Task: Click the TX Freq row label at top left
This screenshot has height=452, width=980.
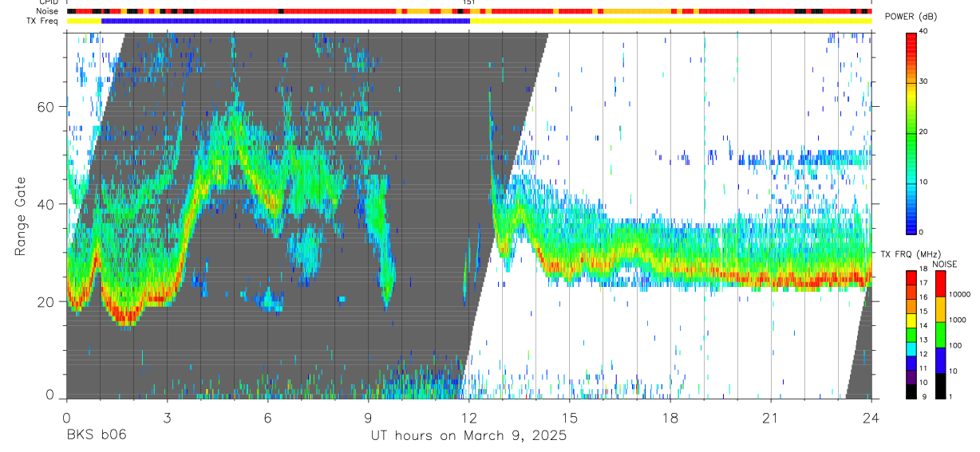Action: pos(42,21)
